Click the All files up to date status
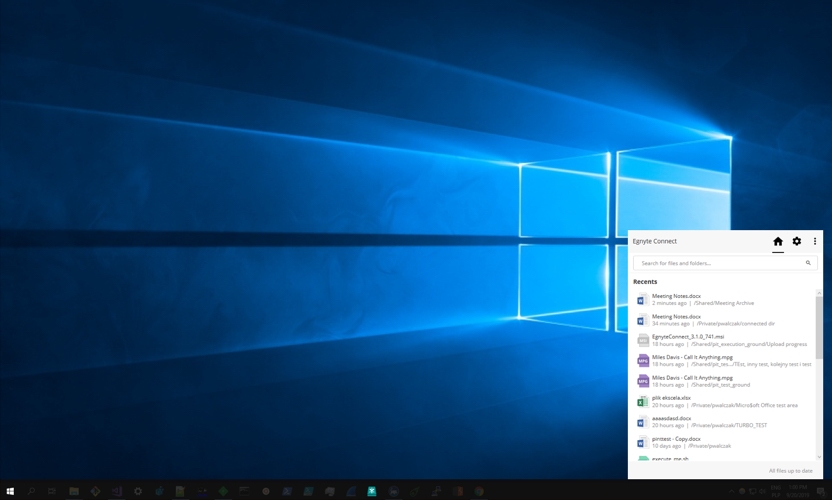 click(791, 470)
